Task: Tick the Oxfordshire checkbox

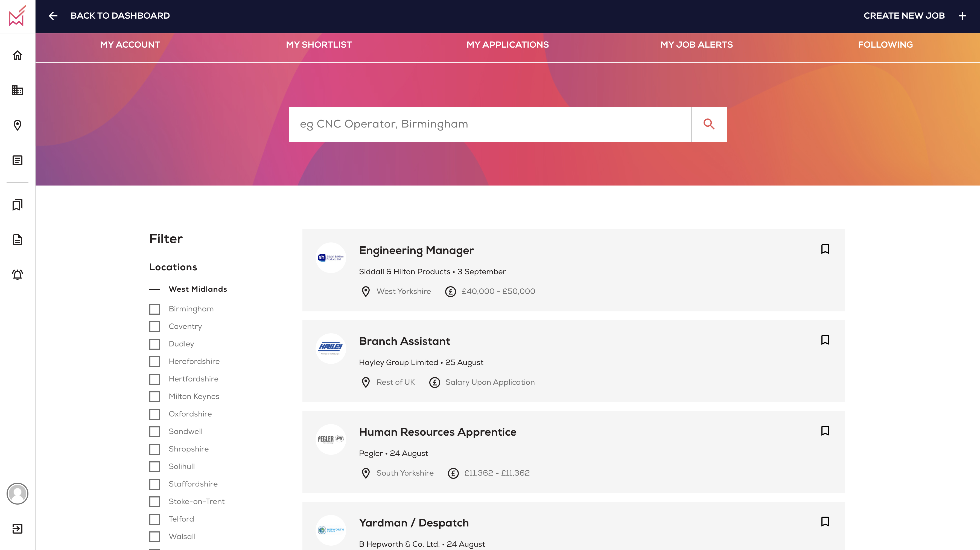Action: (x=154, y=414)
